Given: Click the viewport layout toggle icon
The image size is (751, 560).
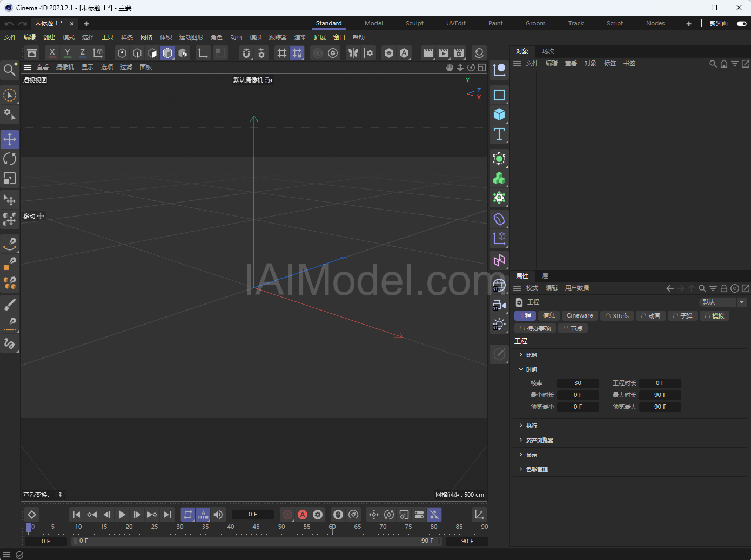Looking at the screenshot, I should (482, 68).
